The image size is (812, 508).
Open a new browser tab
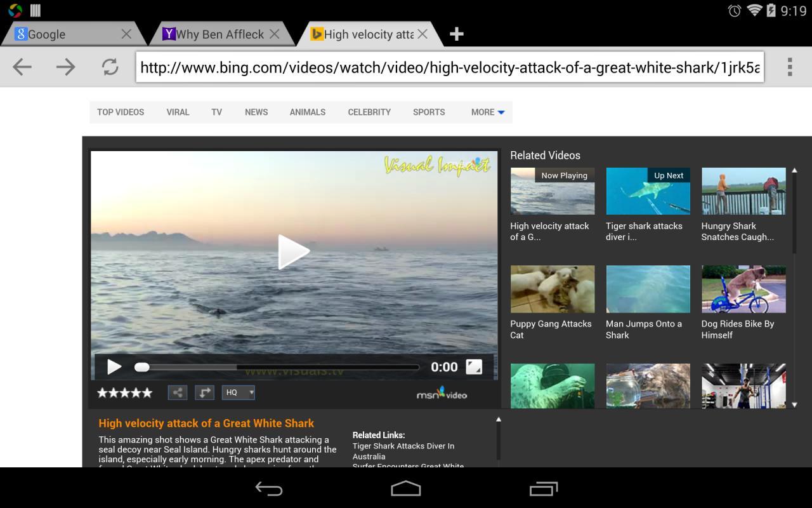(456, 34)
